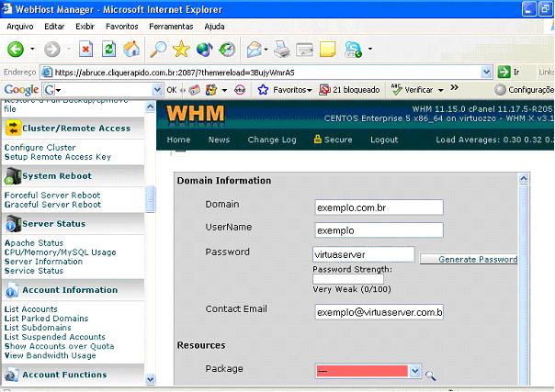Open the Favoritos menu

pos(122,27)
